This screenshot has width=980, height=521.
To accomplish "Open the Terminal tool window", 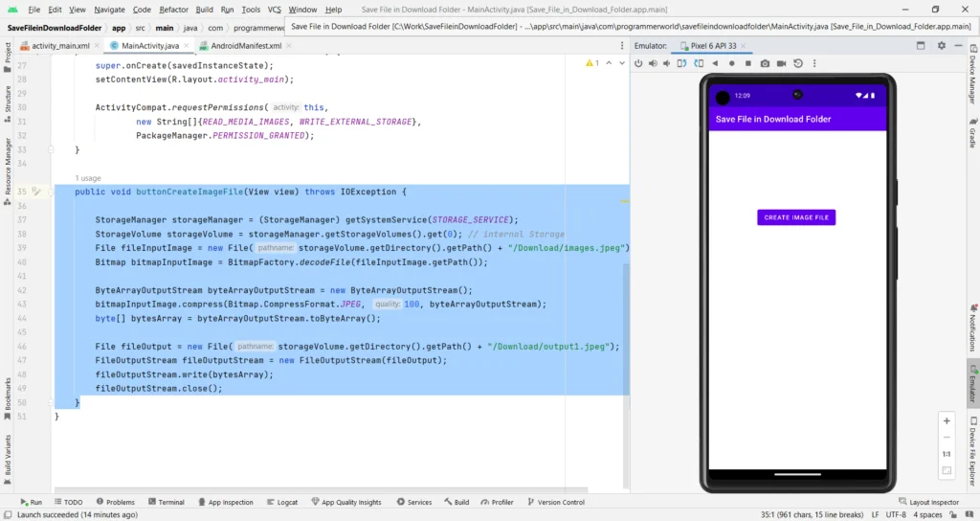I will (x=167, y=502).
